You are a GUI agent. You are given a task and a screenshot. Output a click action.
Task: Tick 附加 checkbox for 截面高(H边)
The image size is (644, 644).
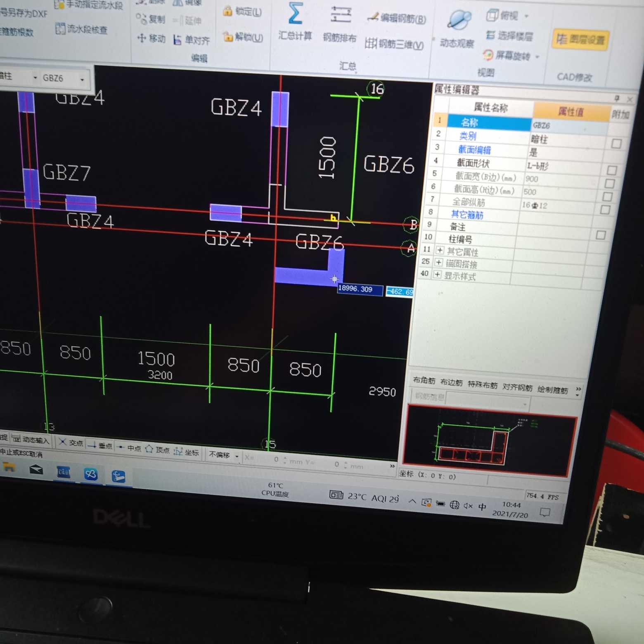(x=608, y=197)
